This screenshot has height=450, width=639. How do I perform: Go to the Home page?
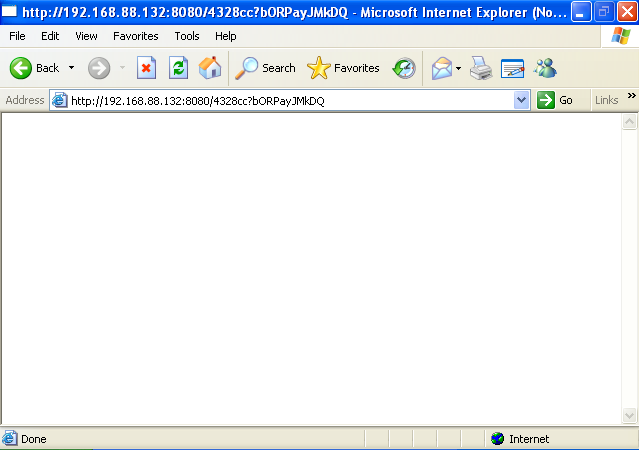click(210, 68)
